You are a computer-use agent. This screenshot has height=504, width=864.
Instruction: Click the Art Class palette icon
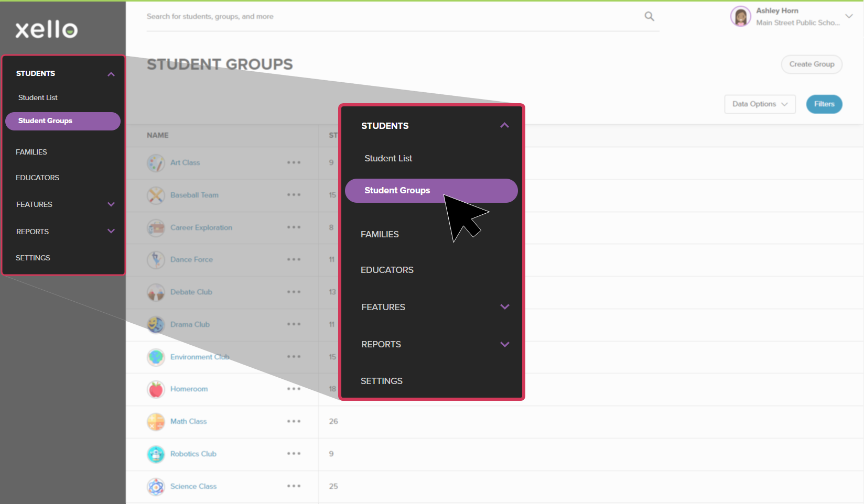tap(156, 163)
